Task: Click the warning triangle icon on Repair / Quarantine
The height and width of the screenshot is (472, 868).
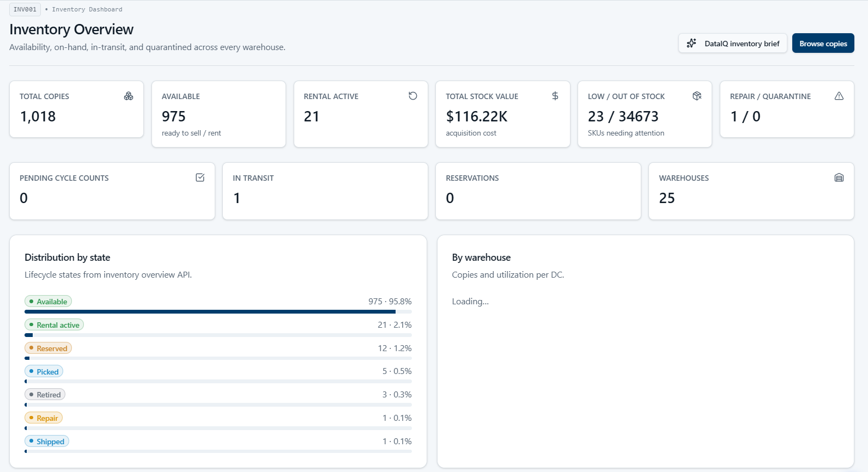Action: [839, 96]
